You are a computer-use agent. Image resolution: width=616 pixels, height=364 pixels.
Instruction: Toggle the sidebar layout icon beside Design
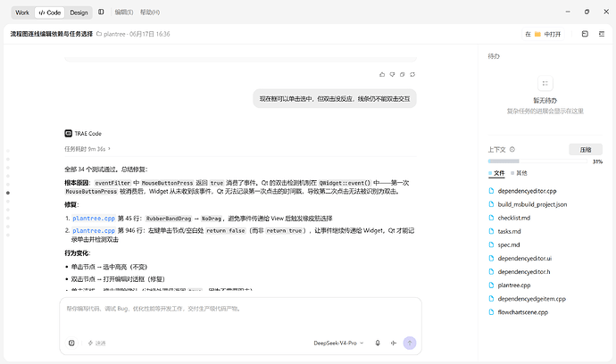tap(101, 12)
